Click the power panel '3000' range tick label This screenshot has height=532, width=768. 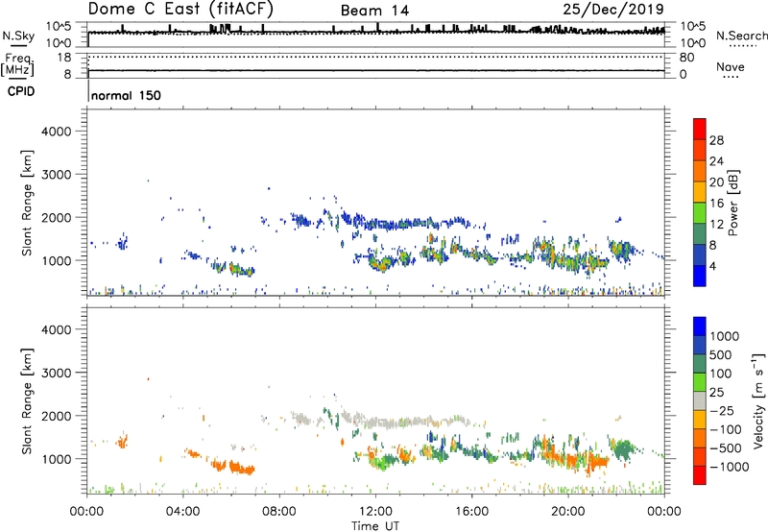pyautogui.click(x=56, y=175)
